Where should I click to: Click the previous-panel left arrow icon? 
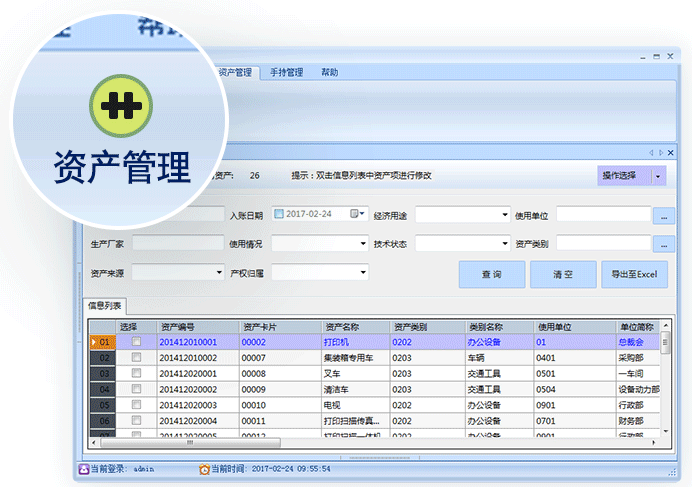pos(651,153)
